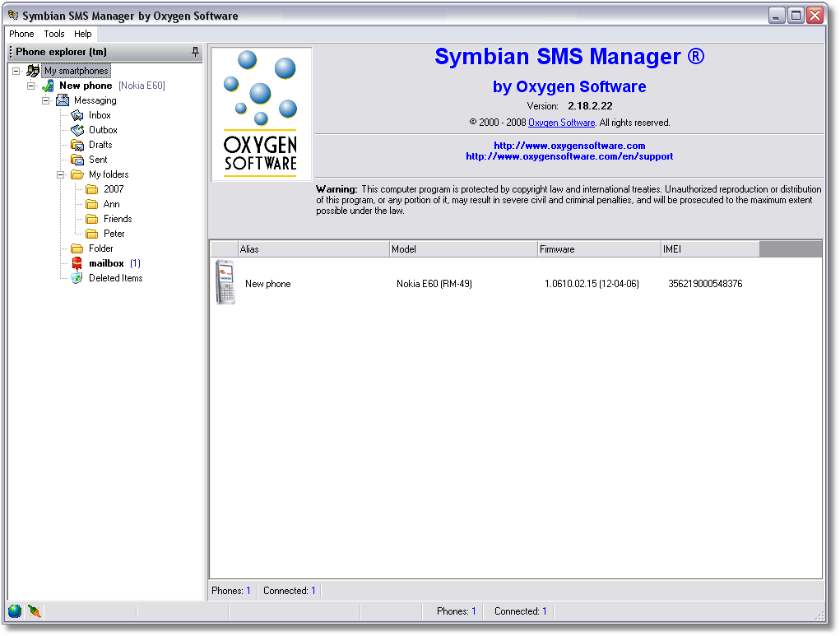Click the My smartphones root icon
840x636 pixels.
(x=33, y=71)
